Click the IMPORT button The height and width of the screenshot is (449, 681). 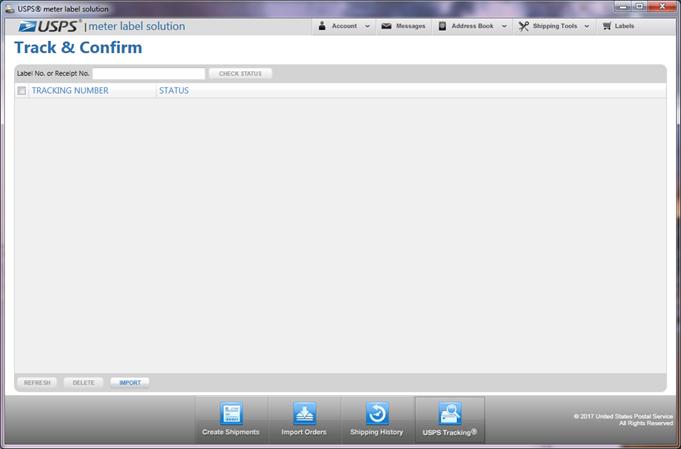[130, 383]
